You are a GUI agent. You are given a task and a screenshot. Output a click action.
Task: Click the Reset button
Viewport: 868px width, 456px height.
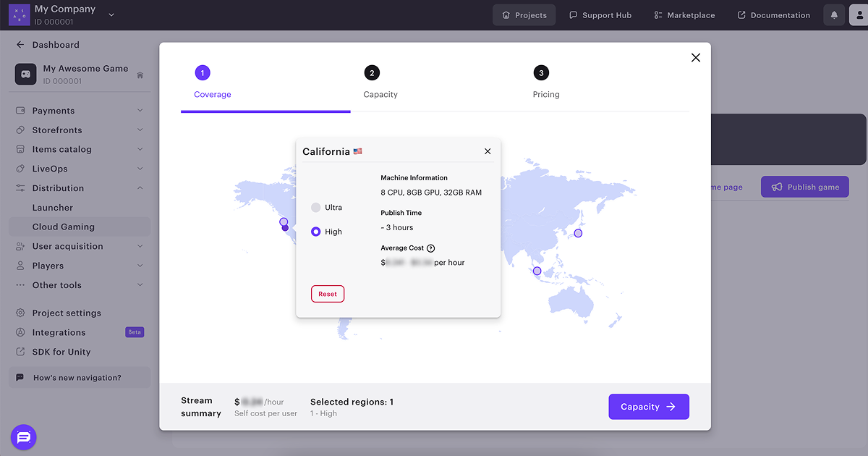tap(328, 294)
